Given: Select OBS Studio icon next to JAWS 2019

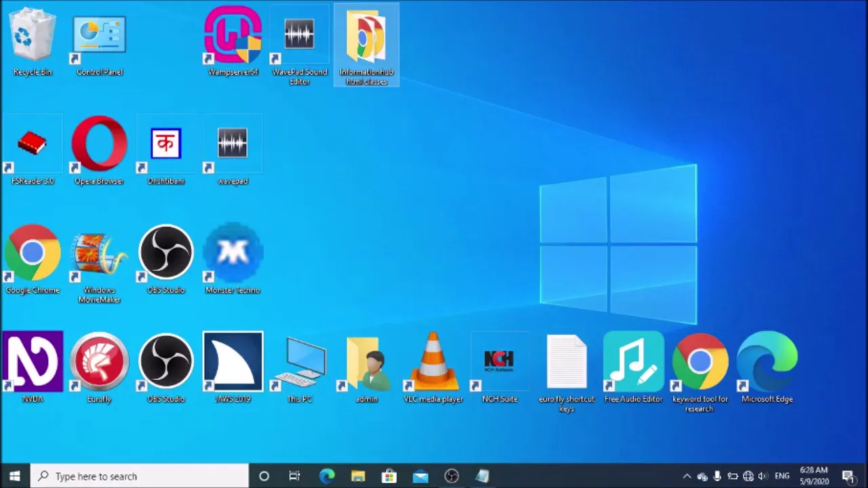Looking at the screenshot, I should 166,368.
